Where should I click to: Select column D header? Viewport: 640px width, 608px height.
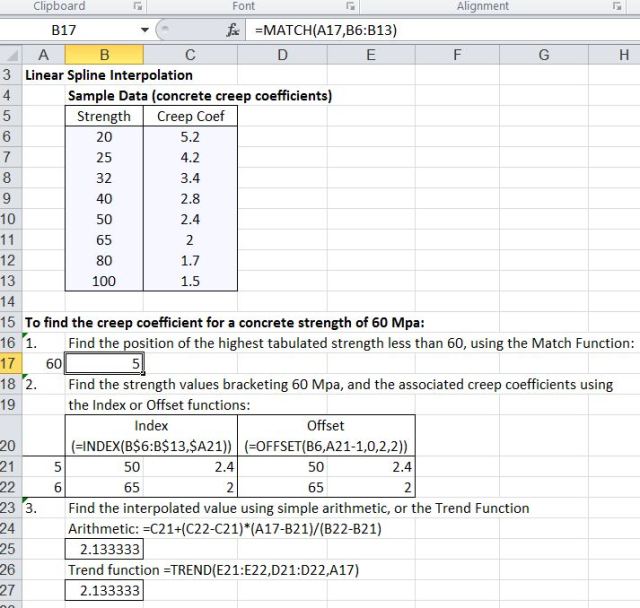pos(282,54)
